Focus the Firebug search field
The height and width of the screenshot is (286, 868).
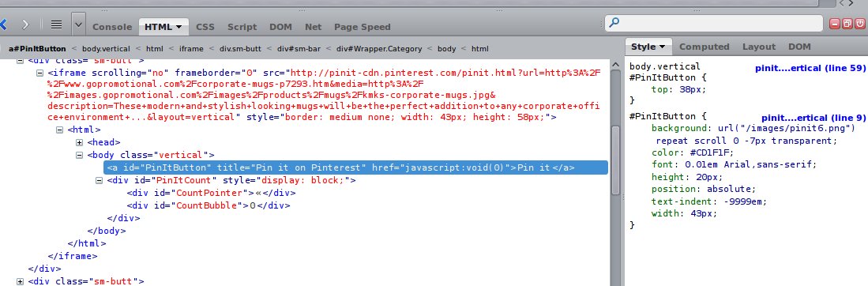point(714,23)
